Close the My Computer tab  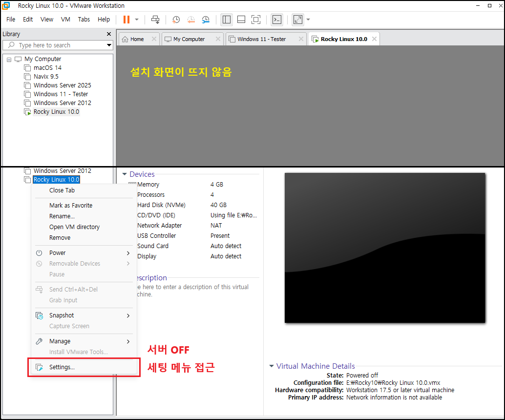tap(218, 39)
